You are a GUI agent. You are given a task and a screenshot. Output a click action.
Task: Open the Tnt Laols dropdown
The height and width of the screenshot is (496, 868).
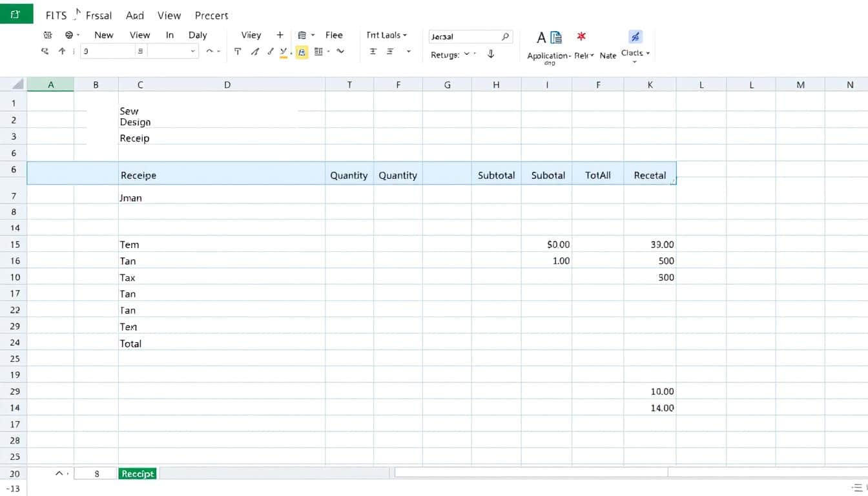387,35
